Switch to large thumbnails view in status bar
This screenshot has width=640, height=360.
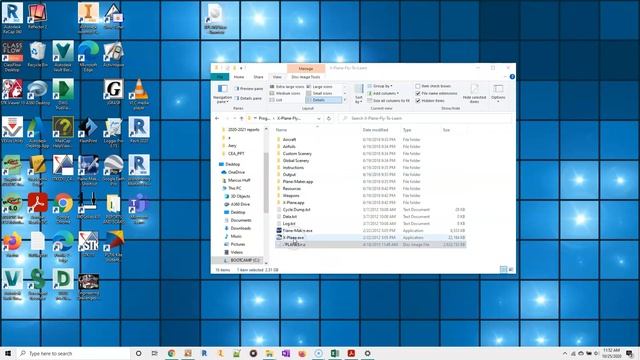[x=511, y=269]
